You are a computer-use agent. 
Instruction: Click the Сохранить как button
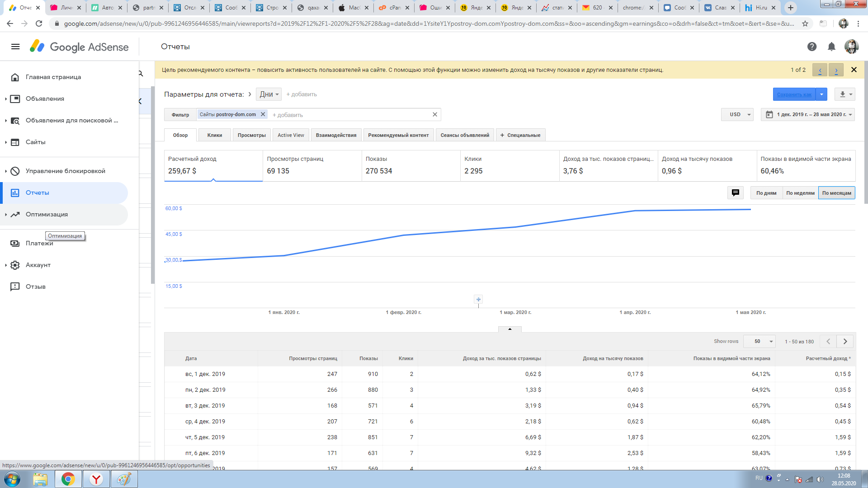[794, 94]
